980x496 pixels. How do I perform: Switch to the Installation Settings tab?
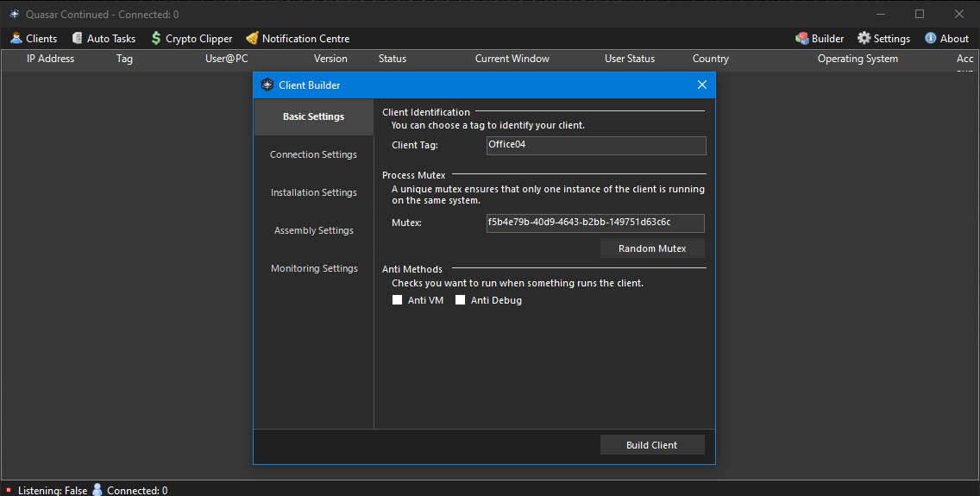coord(314,192)
